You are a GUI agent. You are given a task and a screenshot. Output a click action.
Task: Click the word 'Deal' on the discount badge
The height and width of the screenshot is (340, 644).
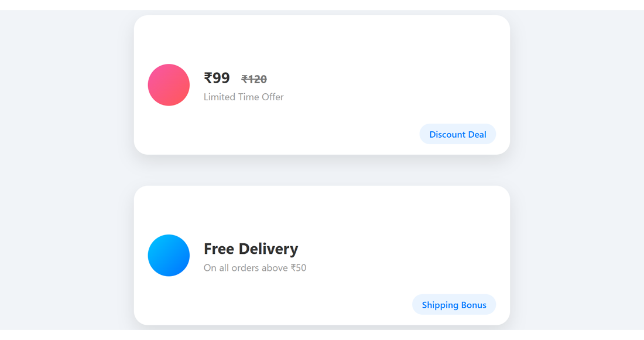pos(477,134)
